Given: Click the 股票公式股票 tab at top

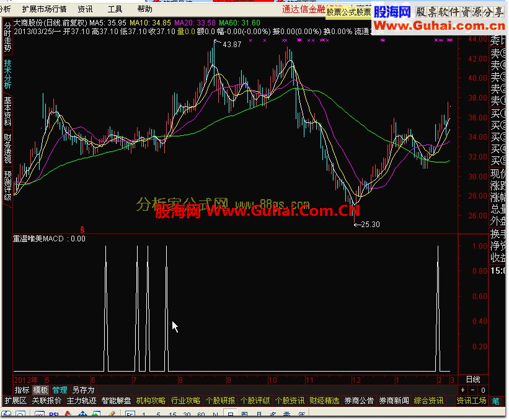Looking at the screenshot, I should (348, 12).
